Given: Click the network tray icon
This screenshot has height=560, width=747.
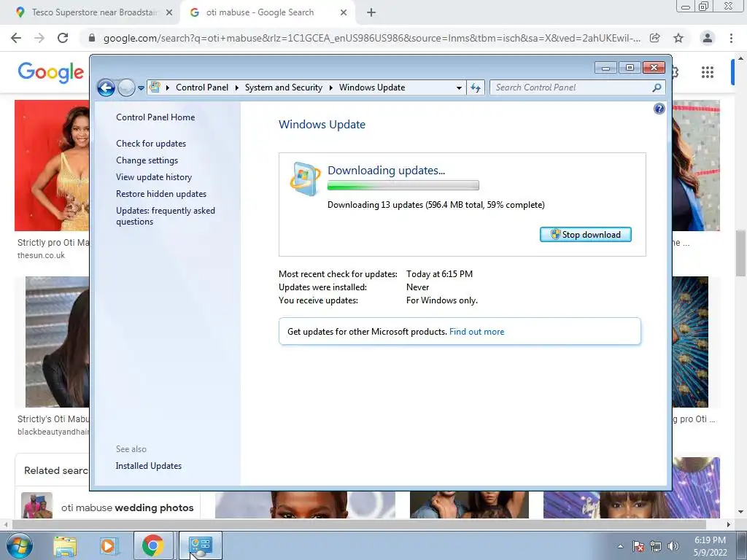Looking at the screenshot, I should (x=656, y=546).
